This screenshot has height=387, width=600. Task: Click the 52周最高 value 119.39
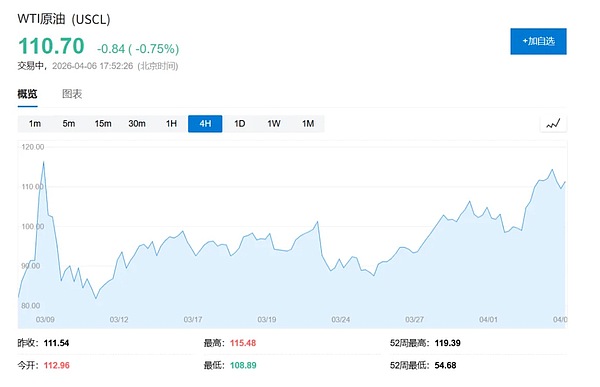(x=447, y=343)
